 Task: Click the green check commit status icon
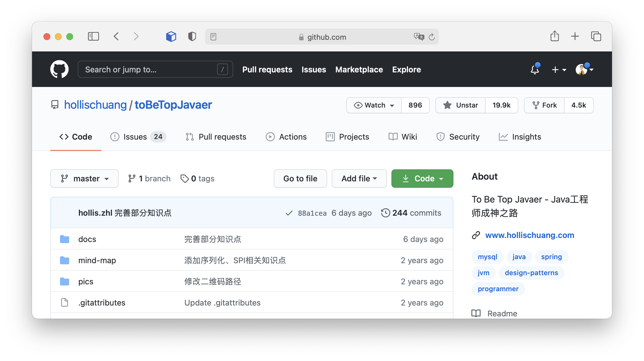click(289, 213)
